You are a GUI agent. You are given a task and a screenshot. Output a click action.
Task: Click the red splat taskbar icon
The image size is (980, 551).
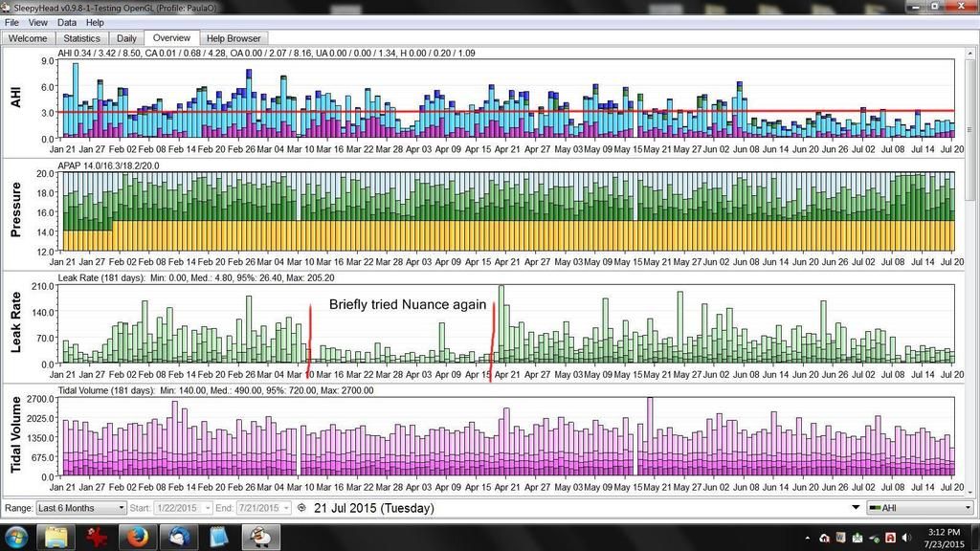click(95, 537)
